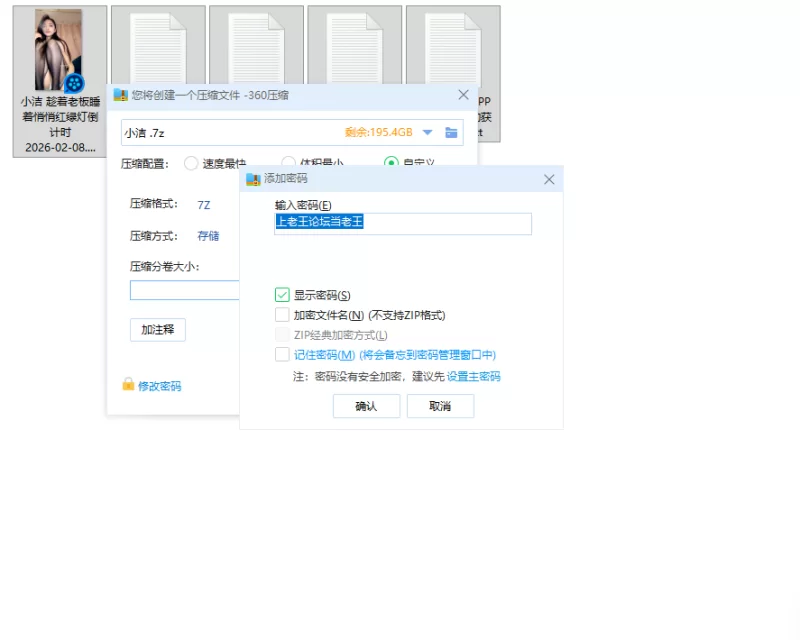The height and width of the screenshot is (640, 800).
Task: Click the 360压缩 icon in the main dialog title
Action: (x=120, y=95)
